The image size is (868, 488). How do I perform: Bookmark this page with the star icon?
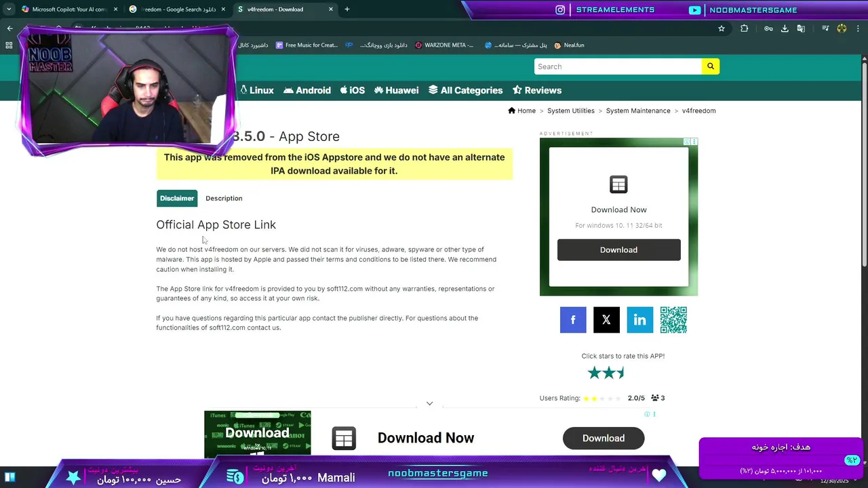tap(722, 28)
